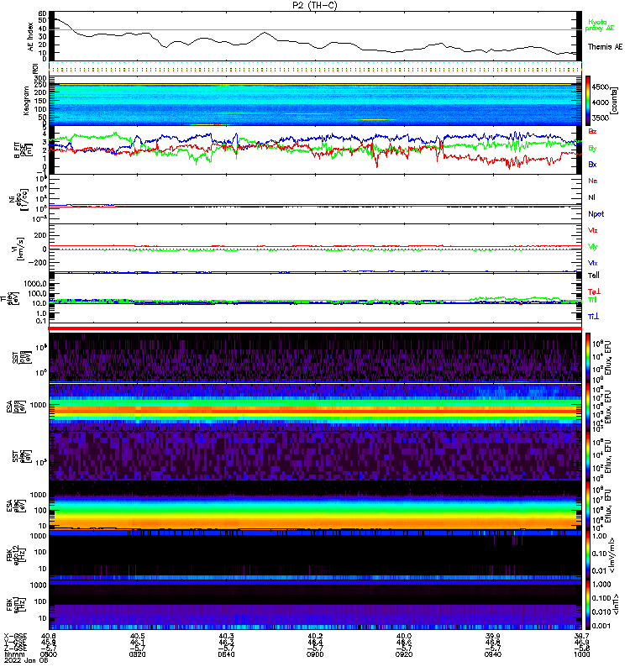The width and height of the screenshot is (630, 672).
Task: Select the black Ni legend label
Action: click(591, 197)
